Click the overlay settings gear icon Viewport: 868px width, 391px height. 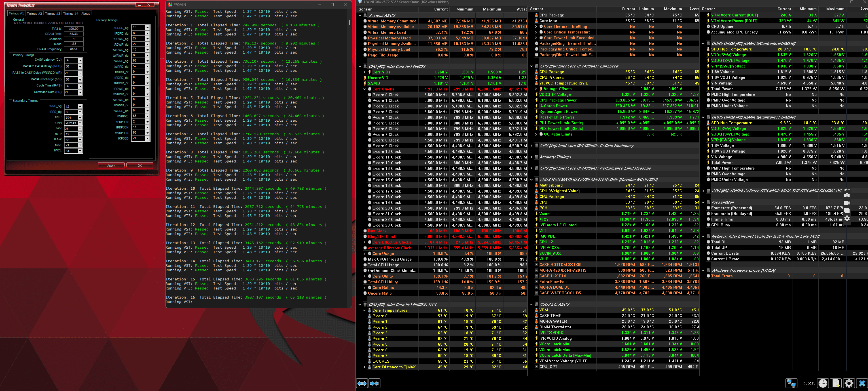(x=847, y=218)
